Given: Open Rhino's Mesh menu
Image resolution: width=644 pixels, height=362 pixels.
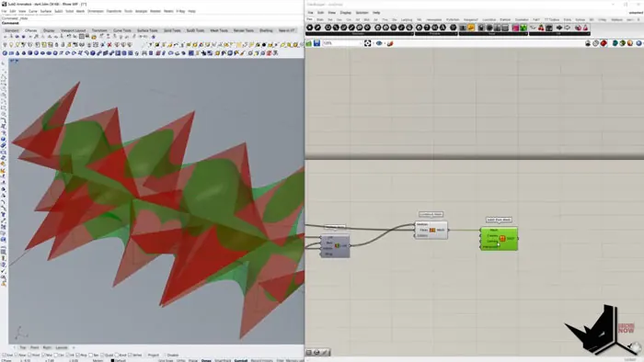Looking at the screenshot, I should tap(80, 11).
